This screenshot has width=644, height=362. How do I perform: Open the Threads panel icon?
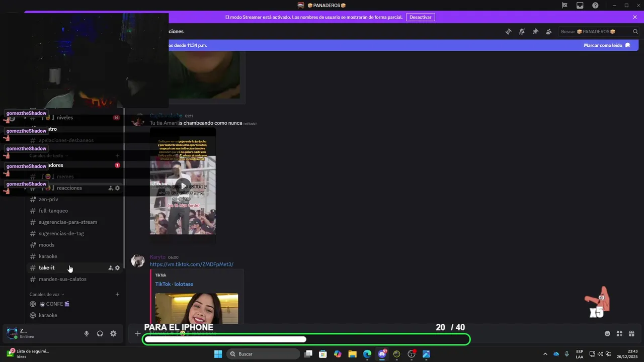[x=508, y=31]
